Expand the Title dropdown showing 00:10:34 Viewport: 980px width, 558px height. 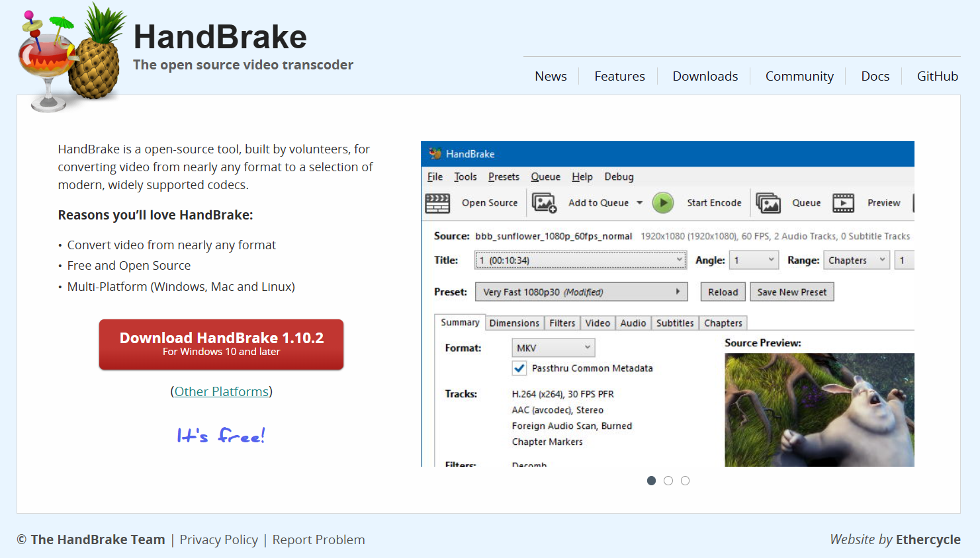580,260
